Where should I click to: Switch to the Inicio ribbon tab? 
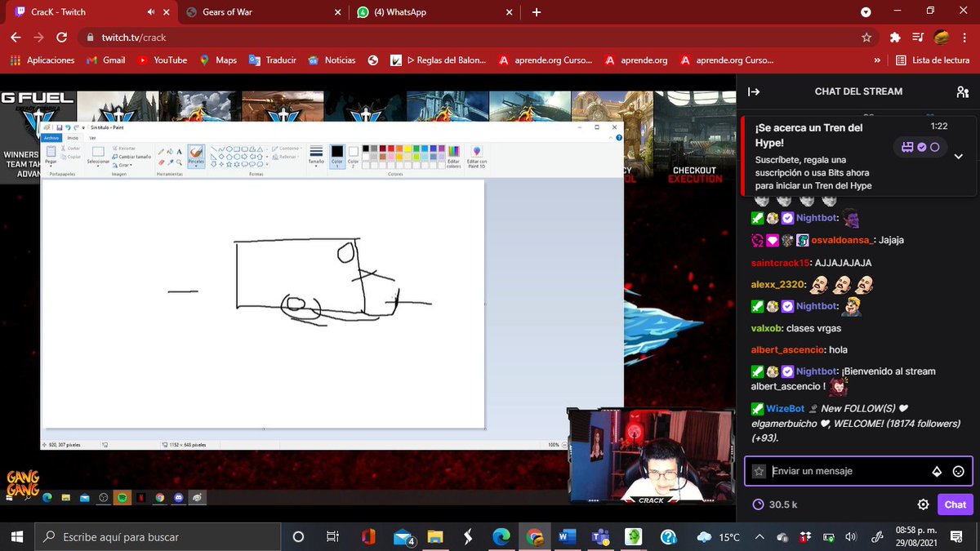[72, 138]
